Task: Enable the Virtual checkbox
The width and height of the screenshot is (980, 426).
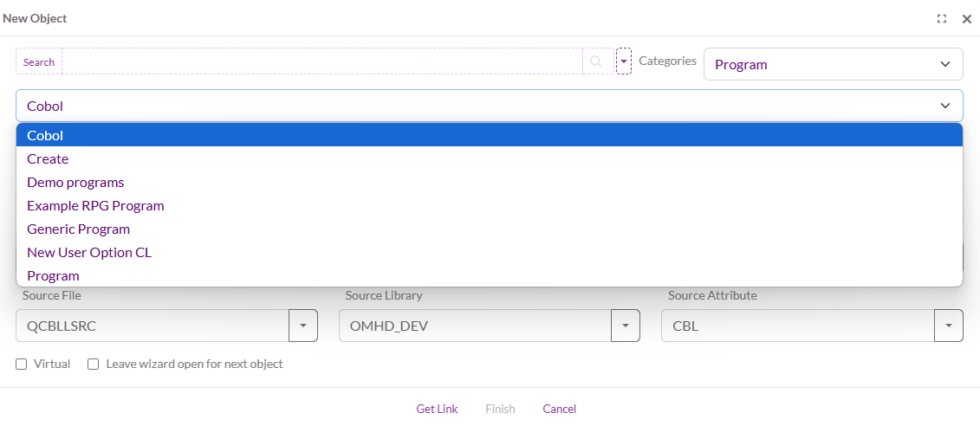Action: tap(22, 365)
